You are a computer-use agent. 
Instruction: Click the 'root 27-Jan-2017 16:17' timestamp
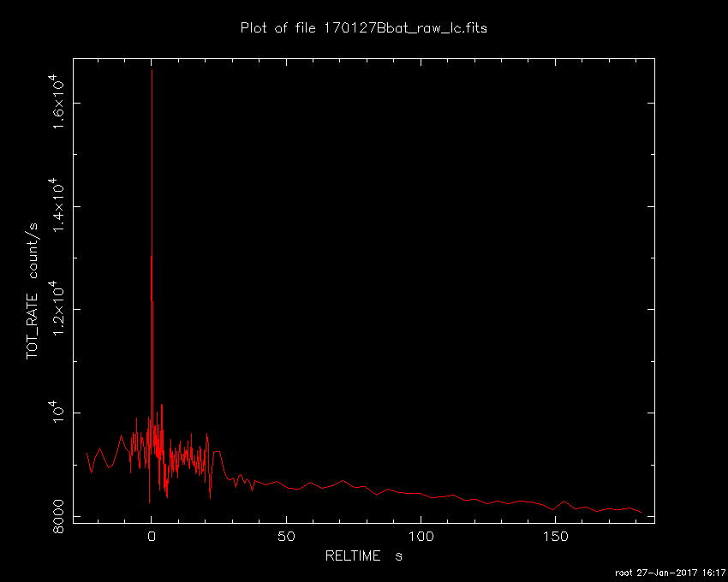coord(670,573)
